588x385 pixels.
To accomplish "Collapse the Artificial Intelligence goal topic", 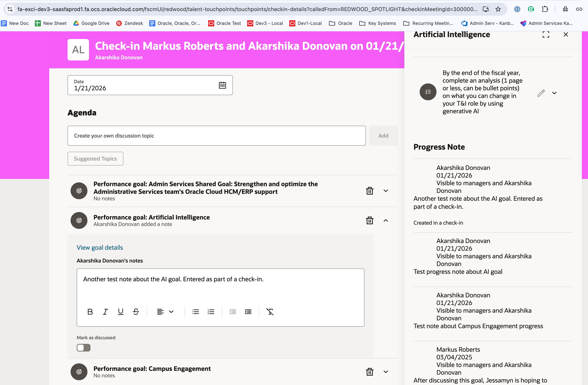I will 386,220.
